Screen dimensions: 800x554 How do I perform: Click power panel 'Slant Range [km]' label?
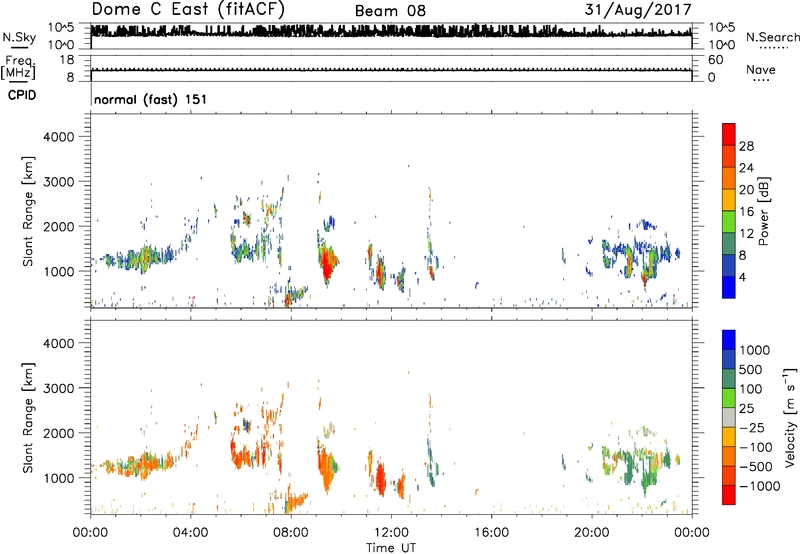coord(28,212)
